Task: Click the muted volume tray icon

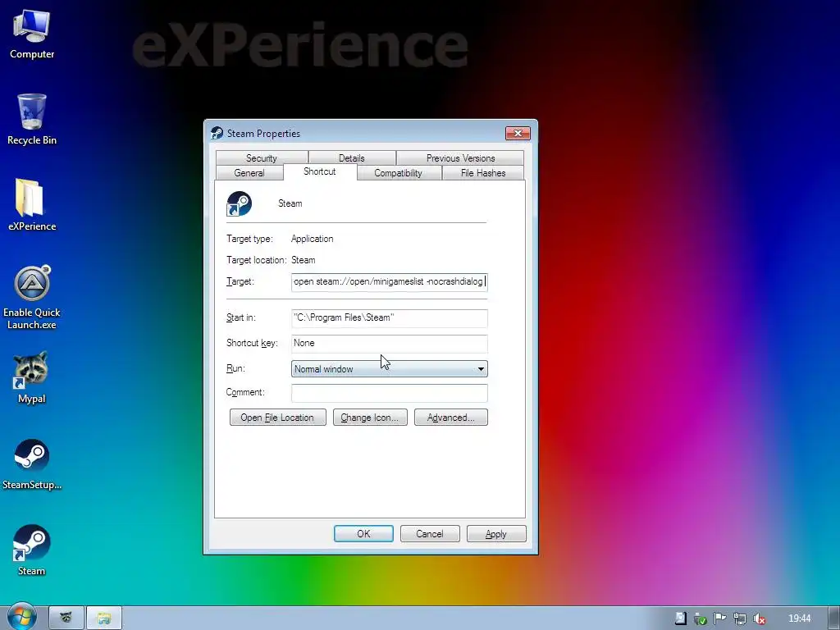Action: coord(759,619)
